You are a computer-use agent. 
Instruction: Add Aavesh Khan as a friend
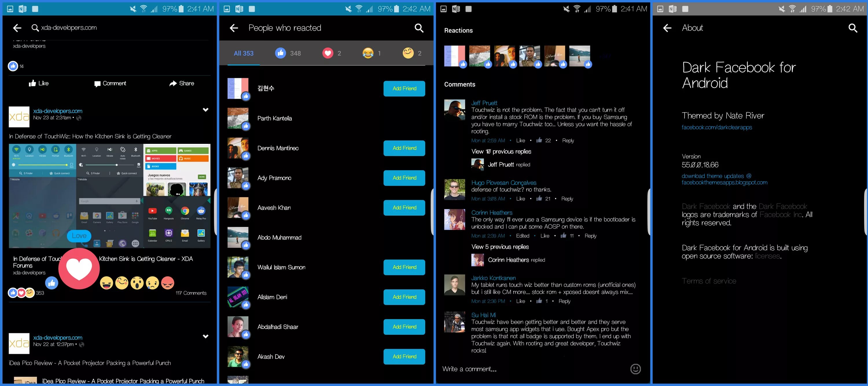pyautogui.click(x=404, y=208)
